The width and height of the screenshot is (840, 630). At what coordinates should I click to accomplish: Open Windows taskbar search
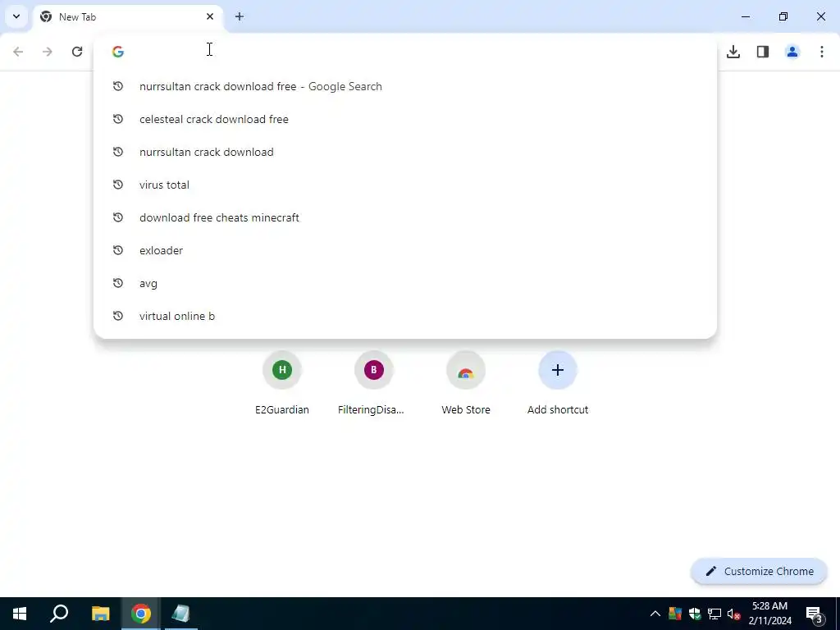point(59,614)
